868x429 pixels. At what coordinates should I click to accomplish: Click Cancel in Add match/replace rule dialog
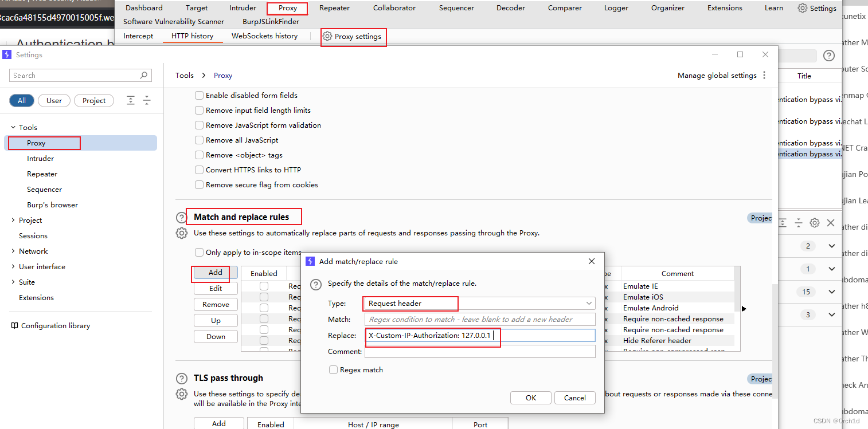point(575,397)
